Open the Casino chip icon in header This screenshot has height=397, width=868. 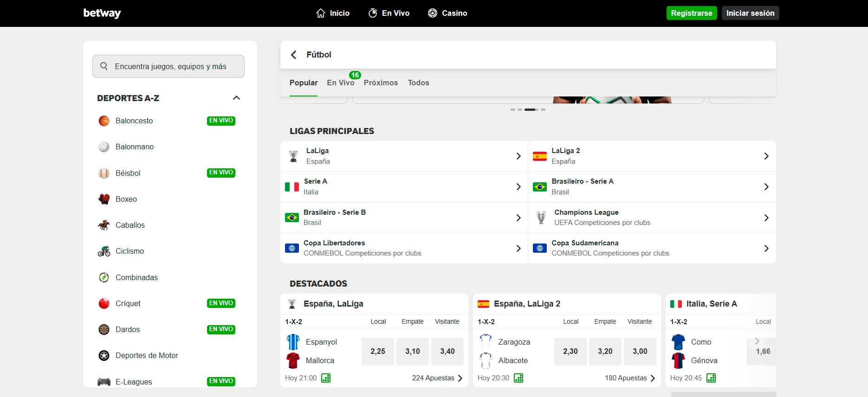[433, 13]
